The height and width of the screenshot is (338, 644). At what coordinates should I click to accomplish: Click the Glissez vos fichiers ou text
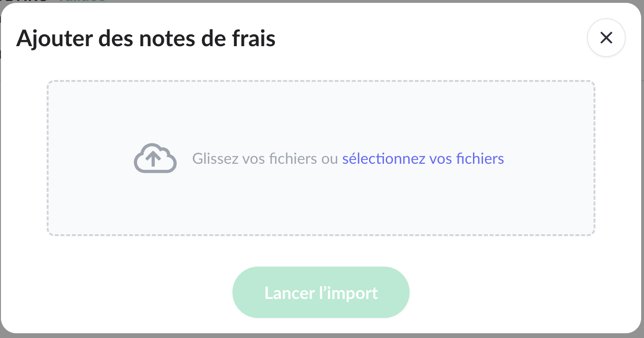pyautogui.click(x=265, y=158)
